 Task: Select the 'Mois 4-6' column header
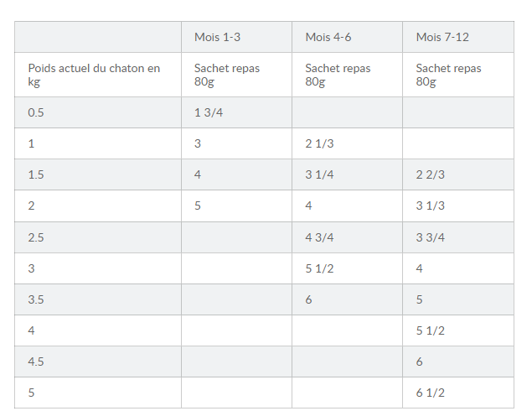tap(329, 38)
